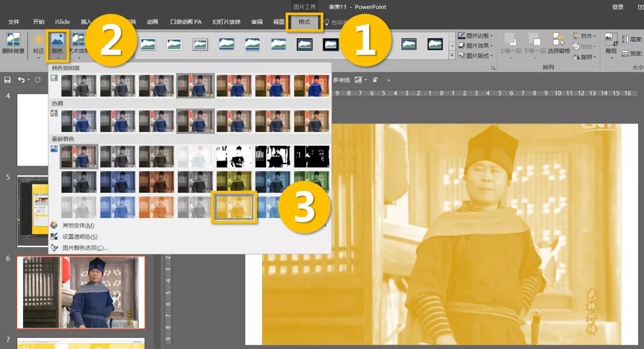Select the light orange recolor thumbnail
Image resolution: width=644 pixels, height=349 pixels.
(156, 207)
